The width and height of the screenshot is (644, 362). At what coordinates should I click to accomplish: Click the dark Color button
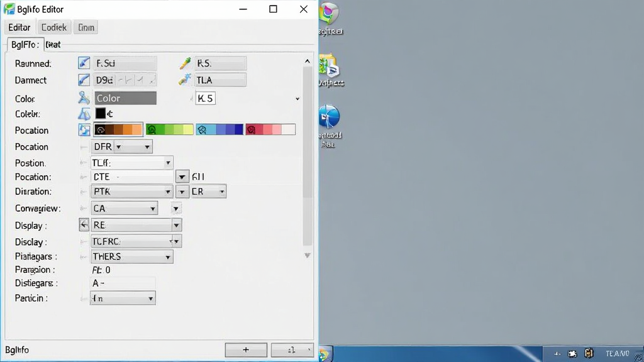(125, 98)
